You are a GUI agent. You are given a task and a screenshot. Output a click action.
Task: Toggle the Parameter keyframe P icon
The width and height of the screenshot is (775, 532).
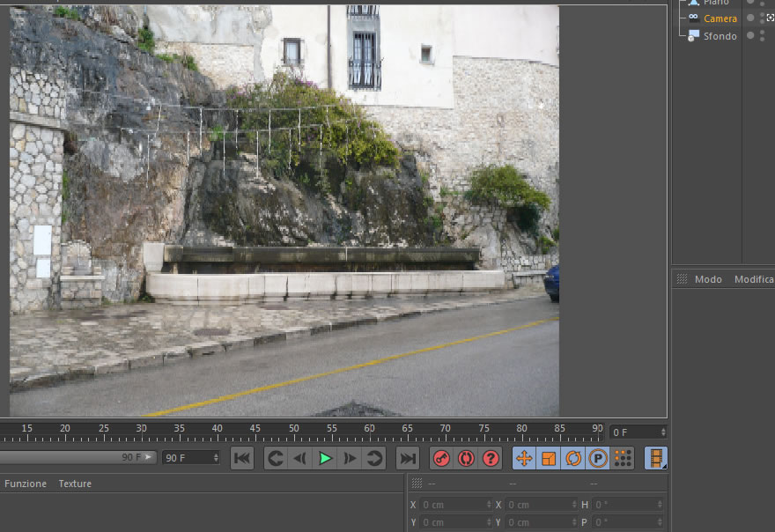click(x=598, y=458)
